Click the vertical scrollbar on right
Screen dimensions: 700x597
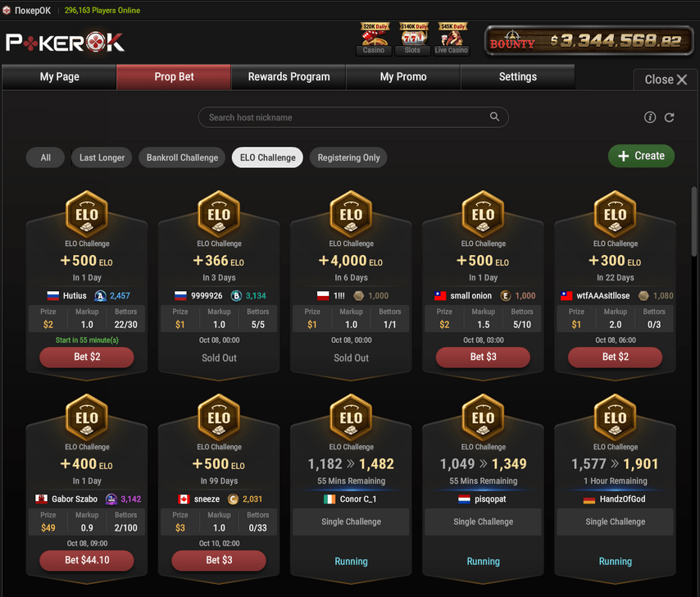point(694,221)
